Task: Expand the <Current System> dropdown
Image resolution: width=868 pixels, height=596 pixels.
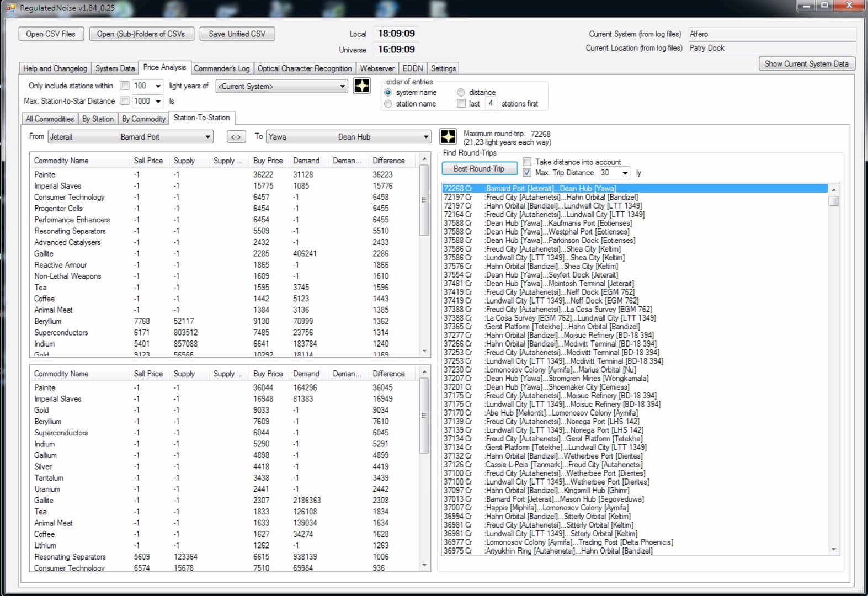Action: pyautogui.click(x=342, y=87)
